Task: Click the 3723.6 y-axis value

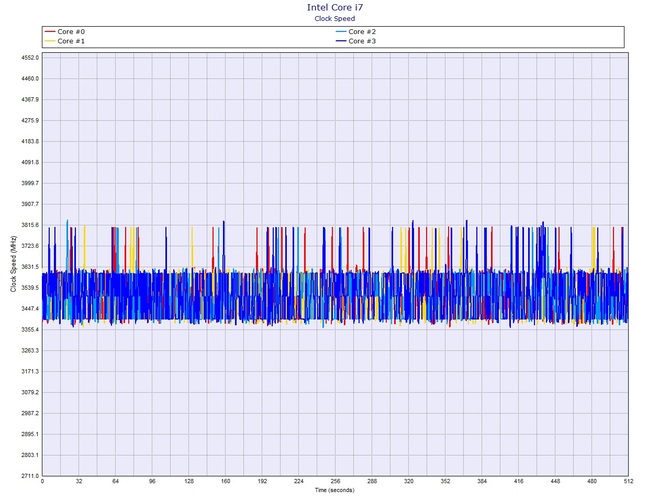Action: coord(30,246)
